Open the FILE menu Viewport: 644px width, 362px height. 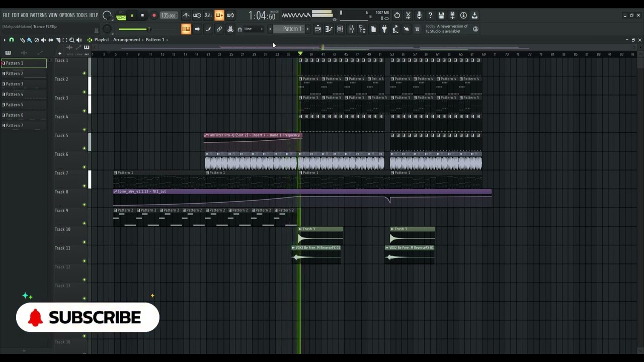click(x=6, y=16)
